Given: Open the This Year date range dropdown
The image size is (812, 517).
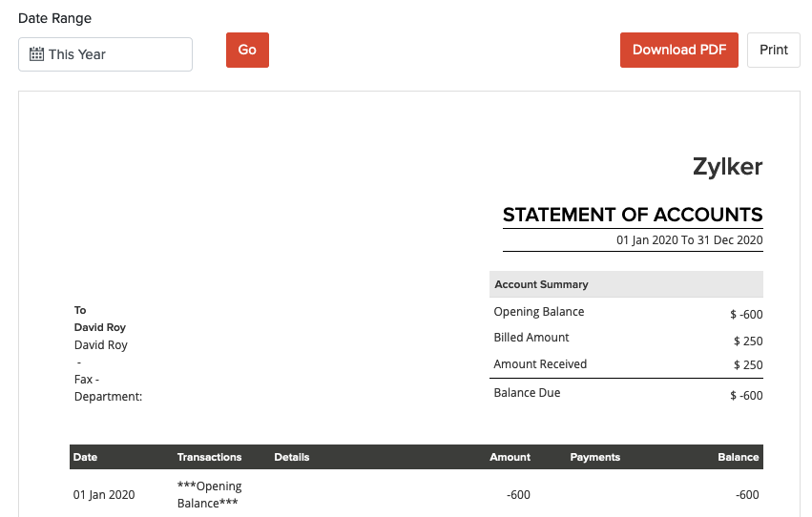Looking at the screenshot, I should pyautogui.click(x=105, y=54).
